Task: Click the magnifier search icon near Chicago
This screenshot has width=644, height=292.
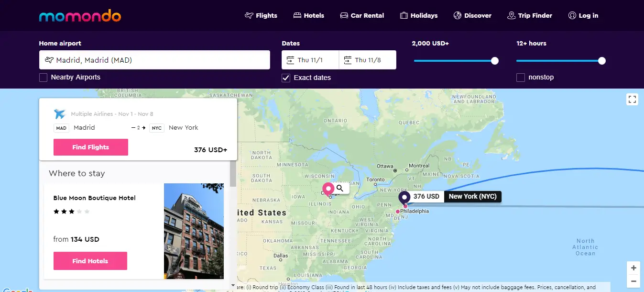Action: [340, 188]
